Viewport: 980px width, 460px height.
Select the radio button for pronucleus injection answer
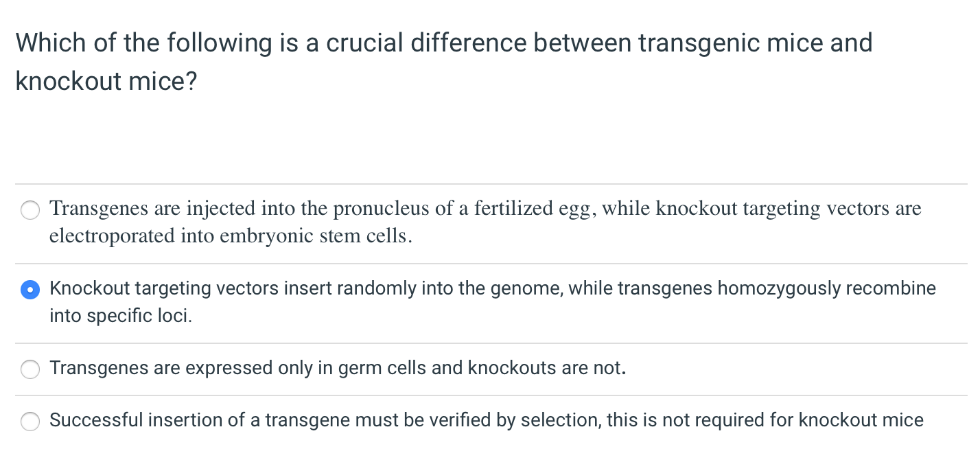30,210
